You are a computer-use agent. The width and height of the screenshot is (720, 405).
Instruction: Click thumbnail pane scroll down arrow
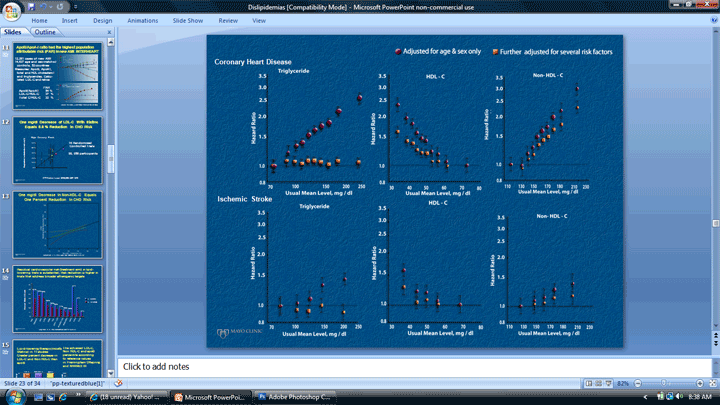pos(111,373)
